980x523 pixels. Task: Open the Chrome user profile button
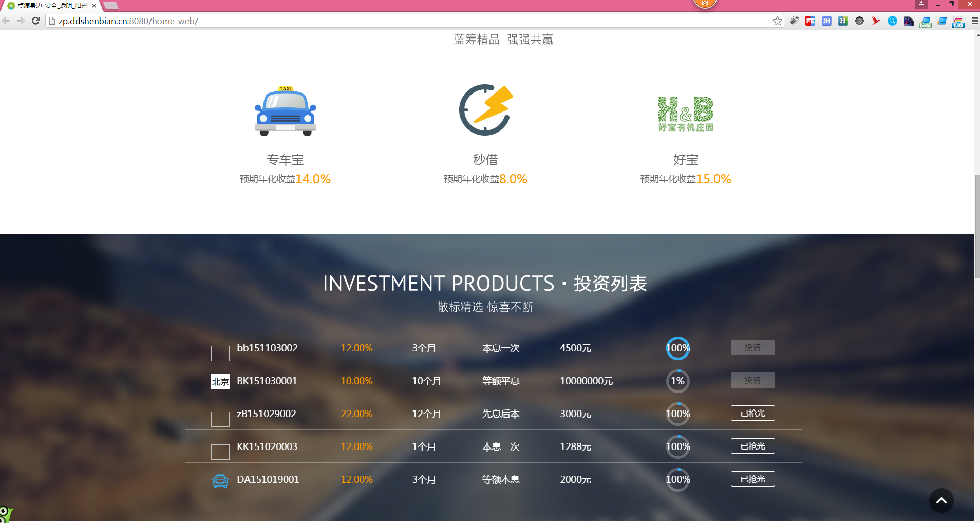pos(921,4)
